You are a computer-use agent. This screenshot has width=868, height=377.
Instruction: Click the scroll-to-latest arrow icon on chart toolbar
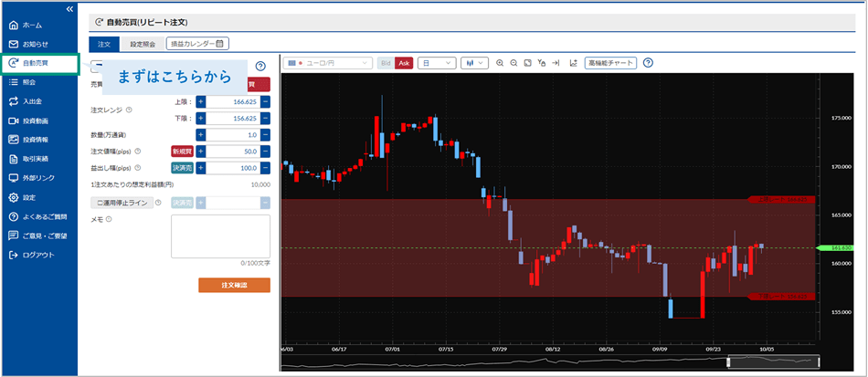(556, 63)
